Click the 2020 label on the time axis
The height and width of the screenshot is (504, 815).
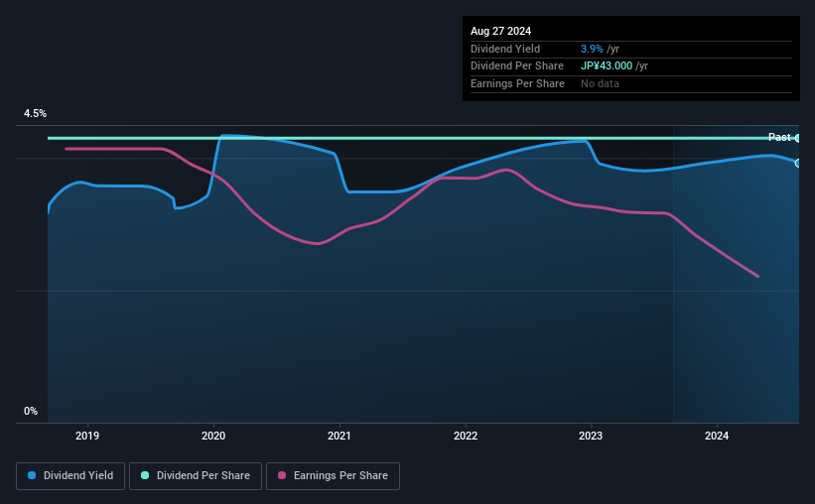pos(213,436)
